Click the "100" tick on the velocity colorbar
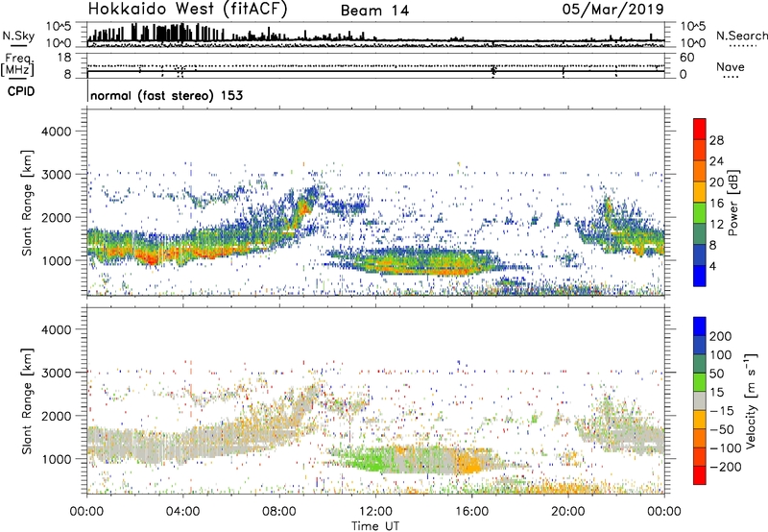768x532 pixels. click(x=721, y=355)
